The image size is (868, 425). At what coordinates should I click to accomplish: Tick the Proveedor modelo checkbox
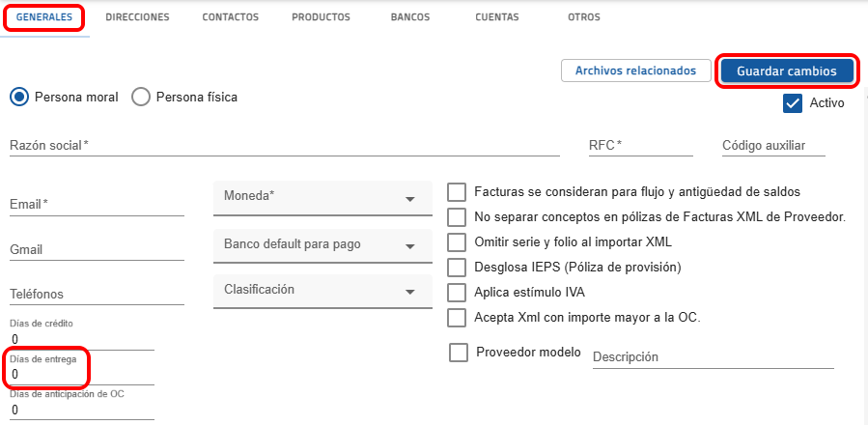[x=459, y=353]
